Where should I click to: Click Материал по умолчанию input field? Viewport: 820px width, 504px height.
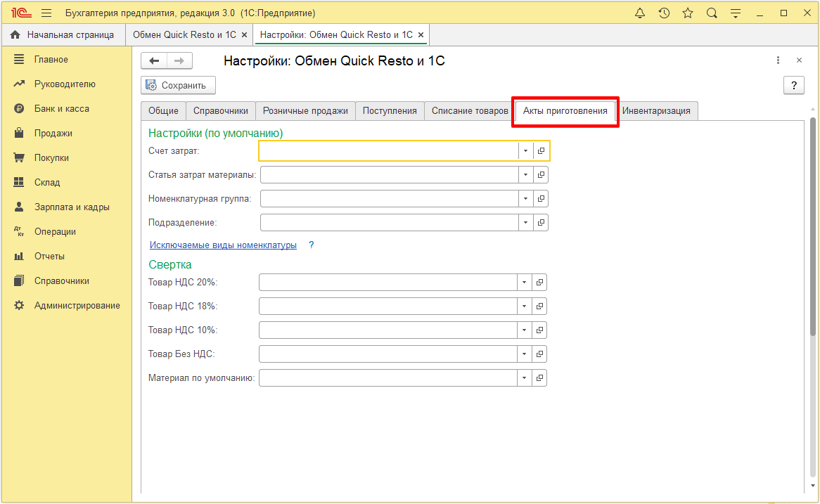(x=389, y=378)
